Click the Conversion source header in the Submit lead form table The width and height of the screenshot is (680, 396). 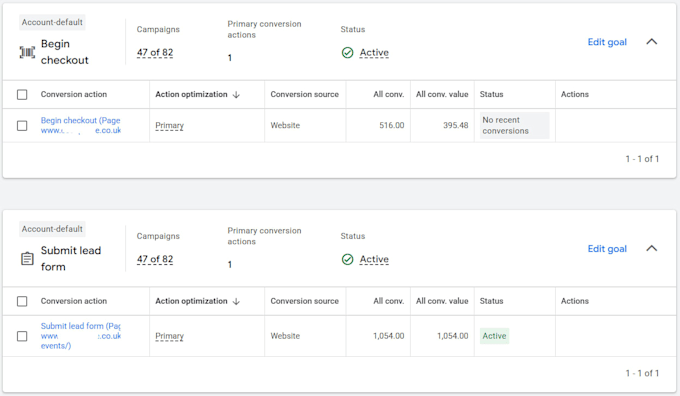pyautogui.click(x=304, y=301)
